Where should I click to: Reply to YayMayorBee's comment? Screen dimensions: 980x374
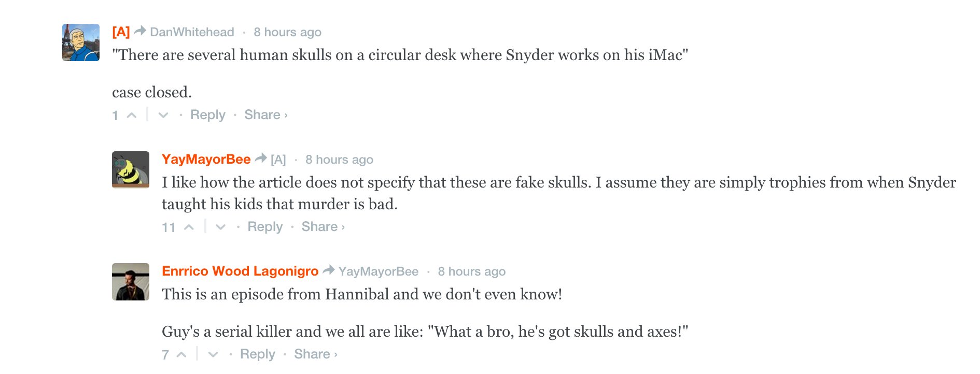coord(265,227)
